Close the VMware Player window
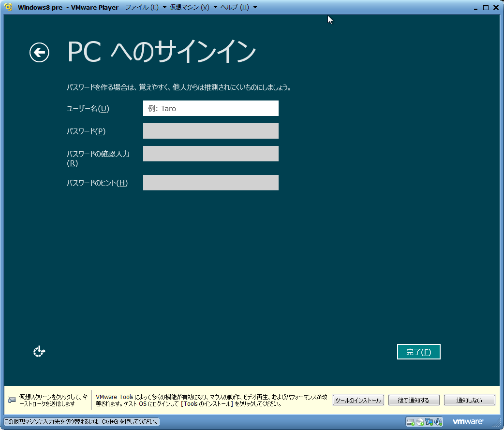The height and width of the screenshot is (430, 504). pos(496,7)
